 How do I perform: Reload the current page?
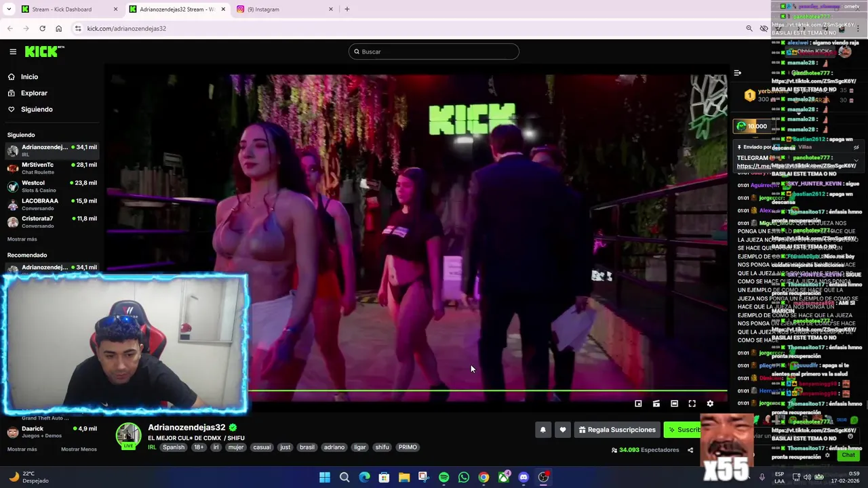(x=42, y=28)
